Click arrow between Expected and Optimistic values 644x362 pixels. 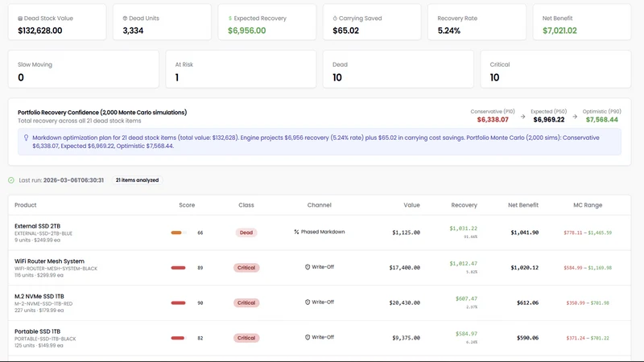[x=575, y=117]
